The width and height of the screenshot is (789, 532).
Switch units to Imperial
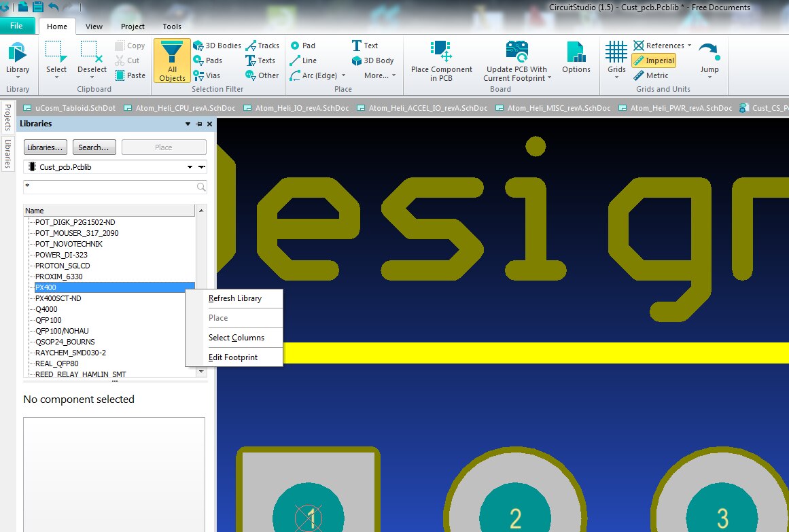653,60
